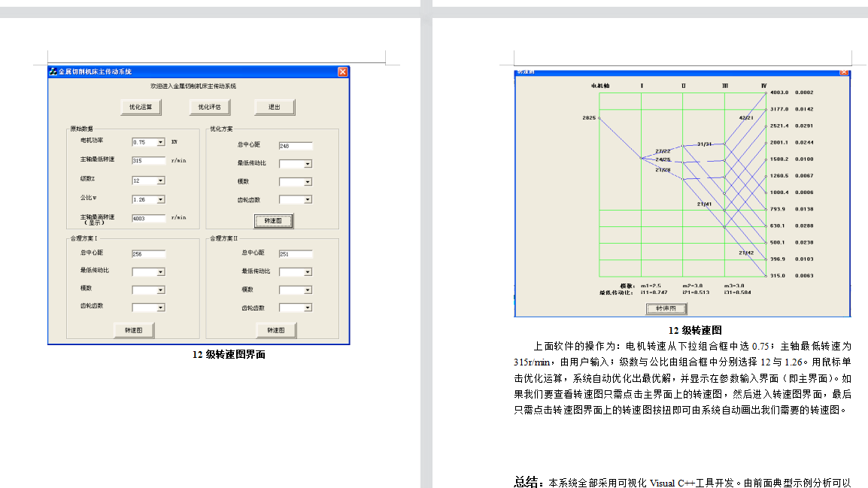This screenshot has height=488, width=868.
Task: Click 转速图 button in 合理方案II group
Action: click(x=276, y=330)
